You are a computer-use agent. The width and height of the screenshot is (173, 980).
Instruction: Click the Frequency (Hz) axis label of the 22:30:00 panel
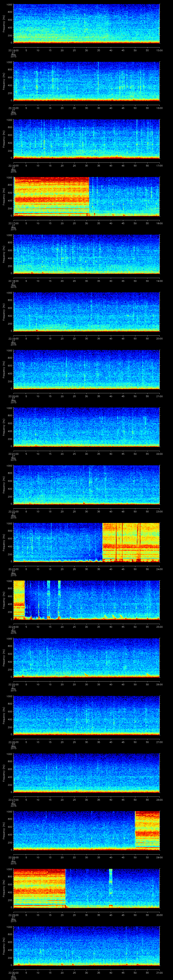click(x=4, y=946)
